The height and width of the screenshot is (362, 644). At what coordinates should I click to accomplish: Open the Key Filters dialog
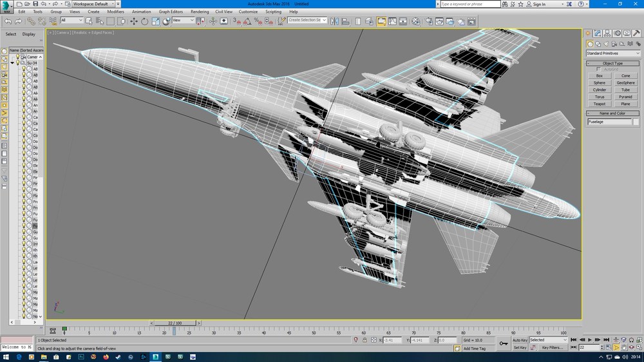coord(553,348)
